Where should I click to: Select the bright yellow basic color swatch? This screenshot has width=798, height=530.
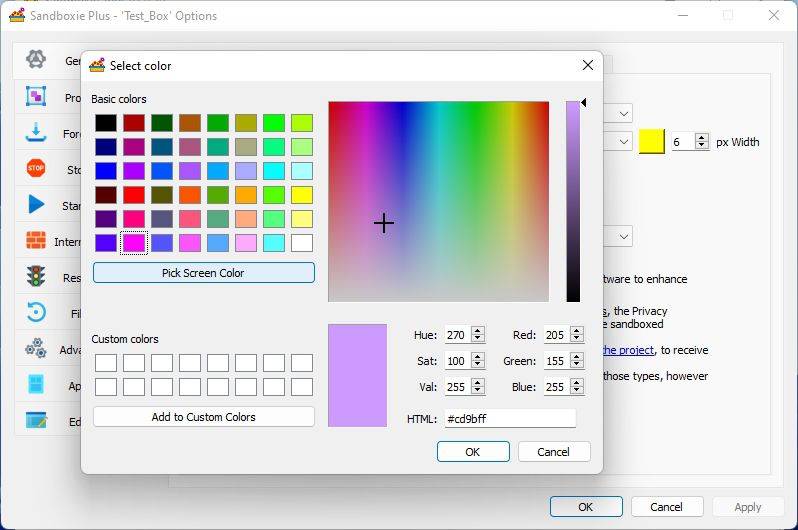pos(302,195)
